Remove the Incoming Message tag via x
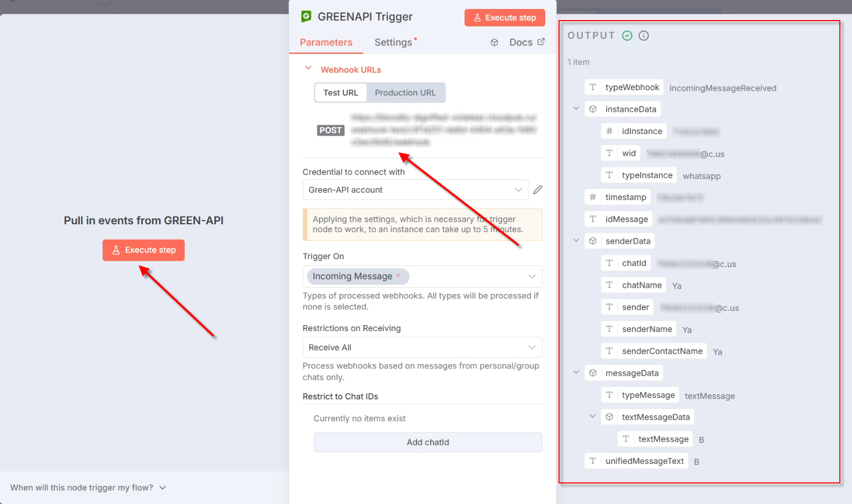 tap(399, 275)
